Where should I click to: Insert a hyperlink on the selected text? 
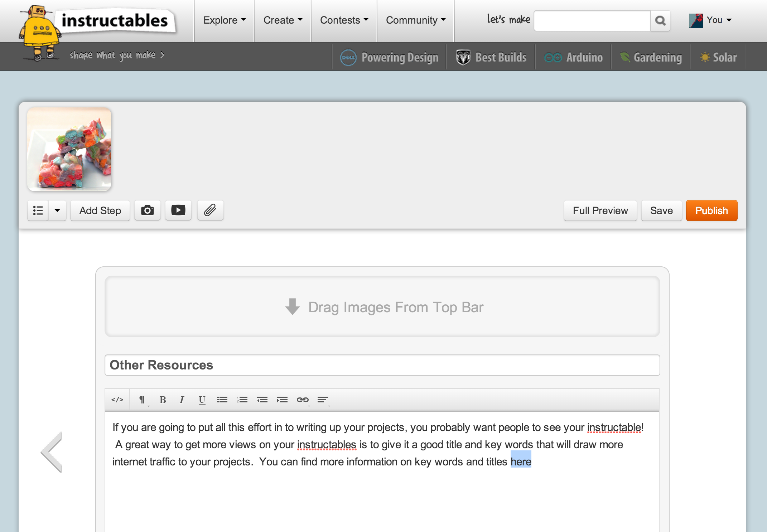tap(303, 400)
